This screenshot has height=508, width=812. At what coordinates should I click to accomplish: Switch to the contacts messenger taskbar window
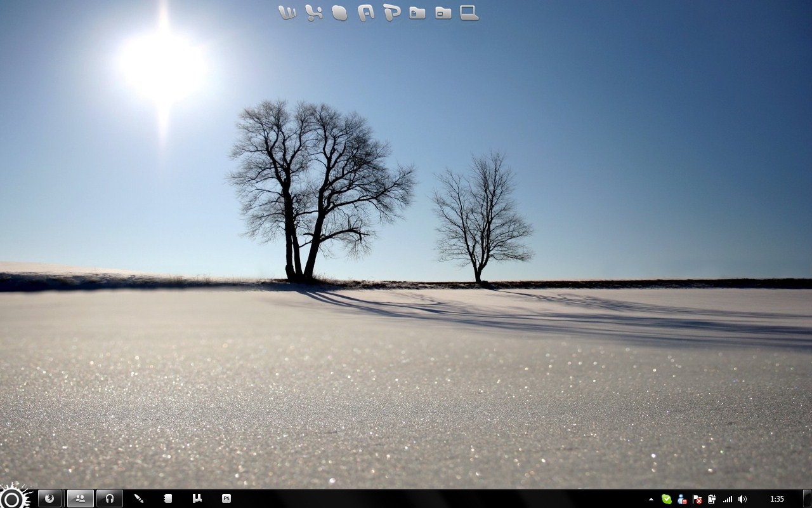pos(81,498)
